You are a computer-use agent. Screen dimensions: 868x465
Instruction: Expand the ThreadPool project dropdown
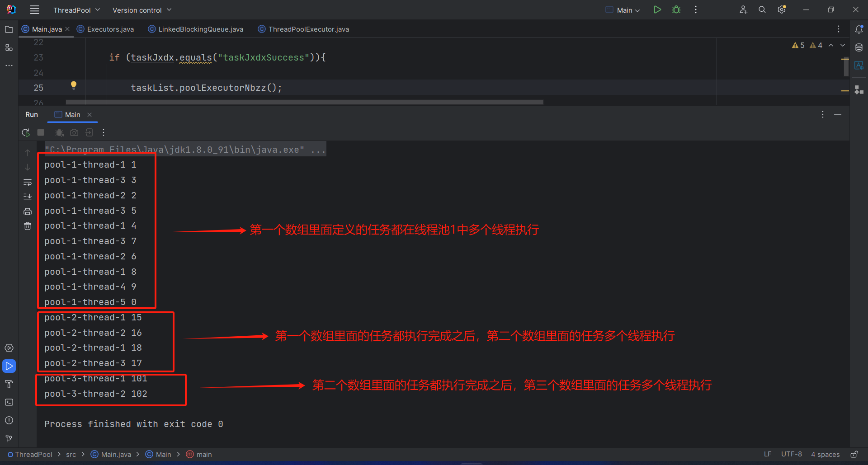click(x=76, y=10)
